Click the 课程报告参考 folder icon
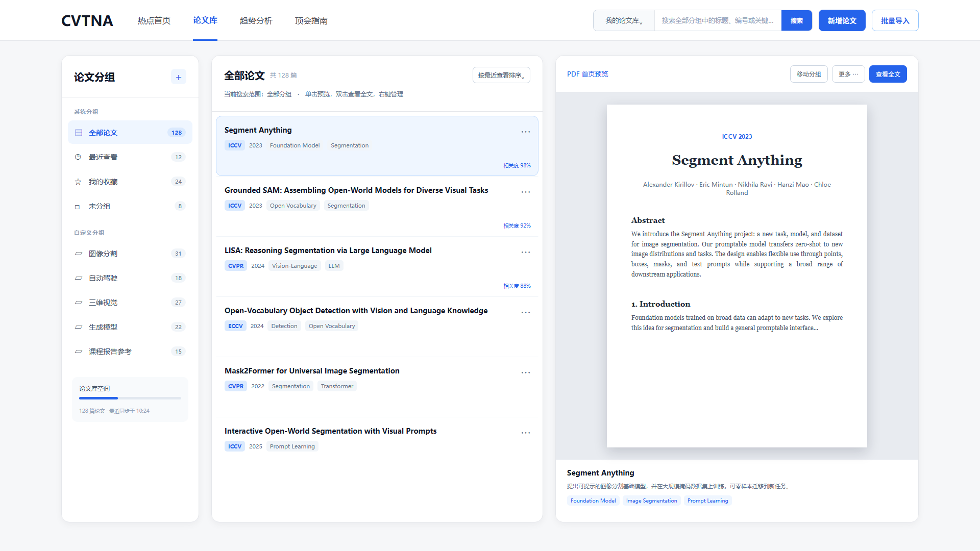This screenshot has width=980, height=551. pos(79,352)
